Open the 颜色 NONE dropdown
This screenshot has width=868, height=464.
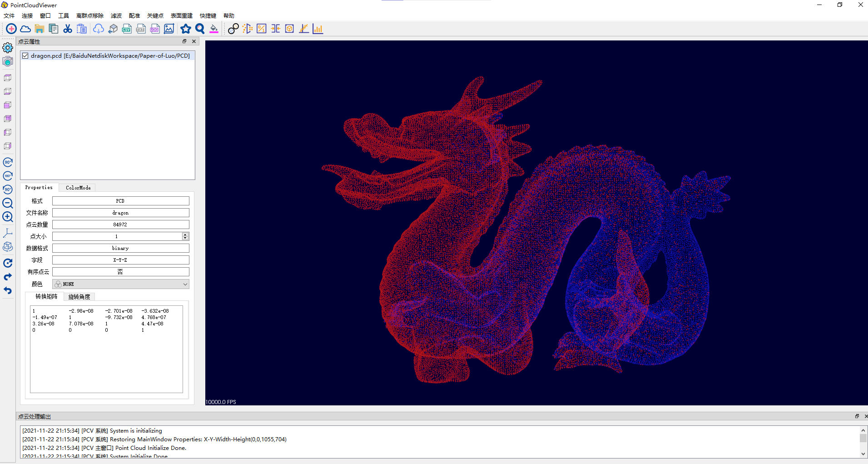point(121,284)
